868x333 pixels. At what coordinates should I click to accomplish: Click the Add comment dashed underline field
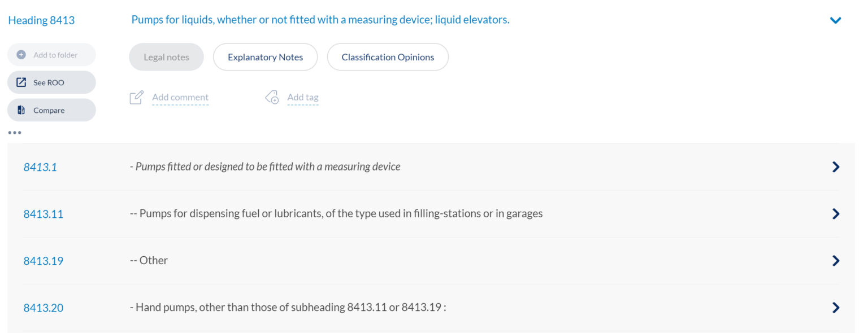click(180, 97)
